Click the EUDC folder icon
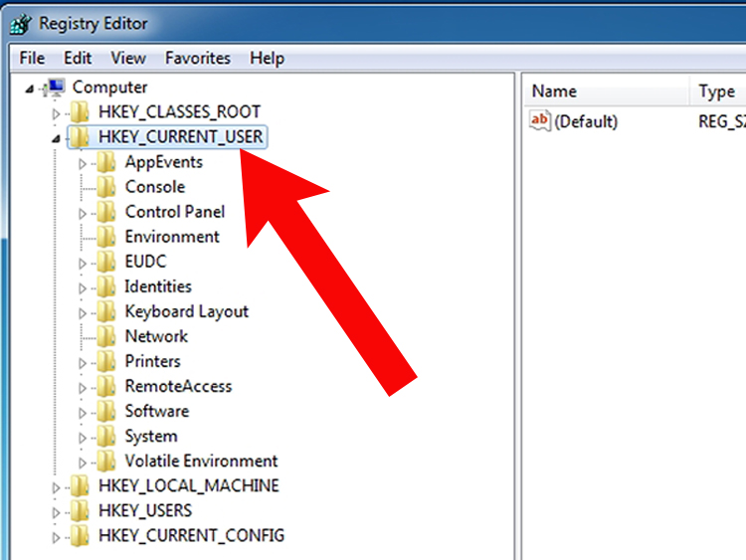This screenshot has width=746, height=560. click(x=106, y=262)
